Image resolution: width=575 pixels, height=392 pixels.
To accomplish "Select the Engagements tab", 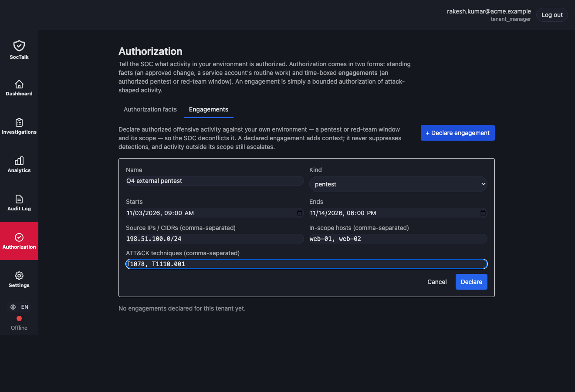I will (x=209, y=109).
